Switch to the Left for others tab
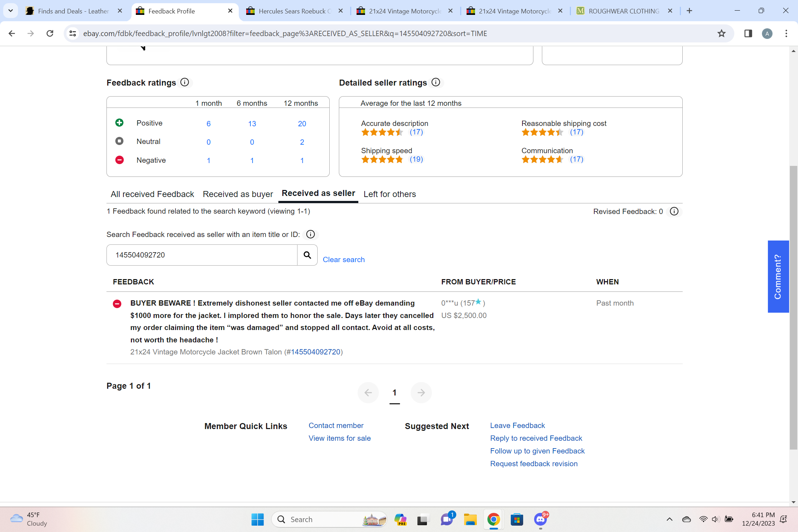Viewport: 798px width, 532px height. pyautogui.click(x=390, y=194)
